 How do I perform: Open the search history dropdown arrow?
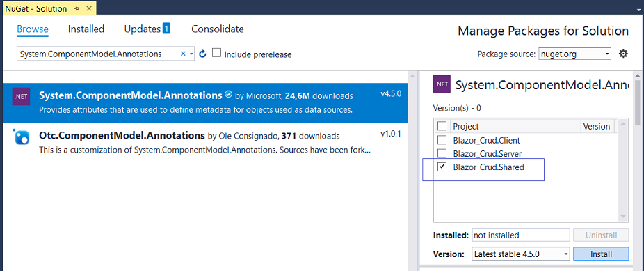click(191, 54)
